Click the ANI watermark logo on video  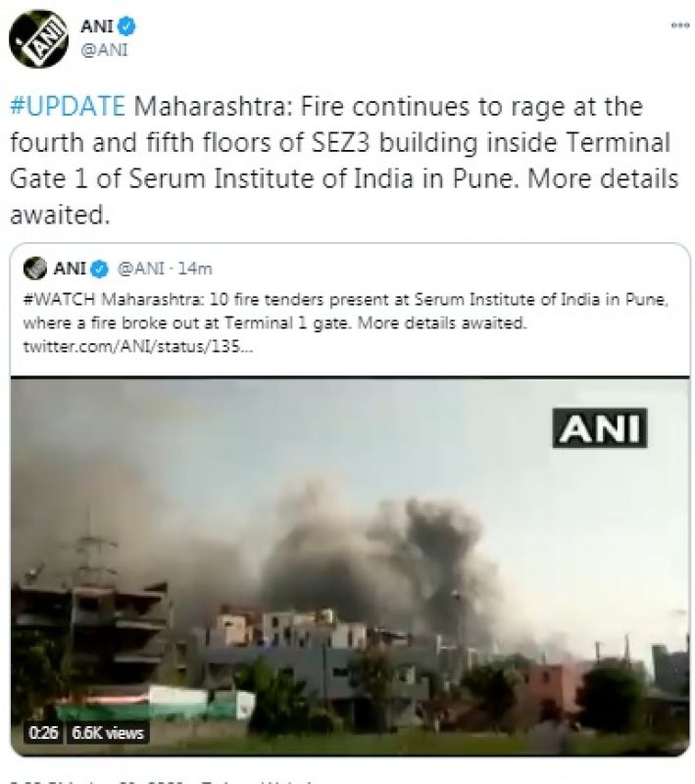(x=600, y=428)
